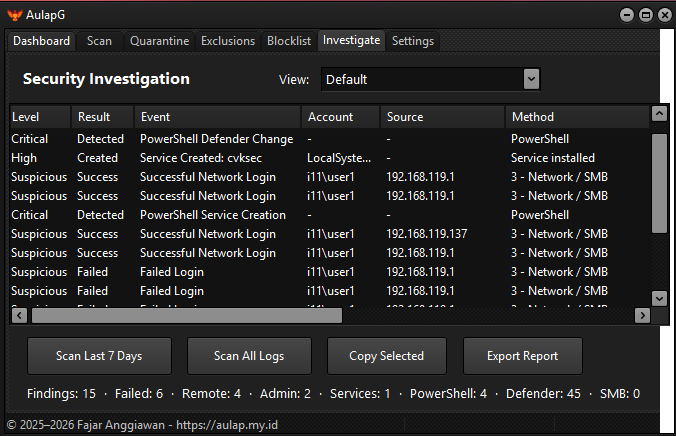The width and height of the screenshot is (676, 436).
Task: Click the Admin: 2 statistic
Action: [x=285, y=393]
